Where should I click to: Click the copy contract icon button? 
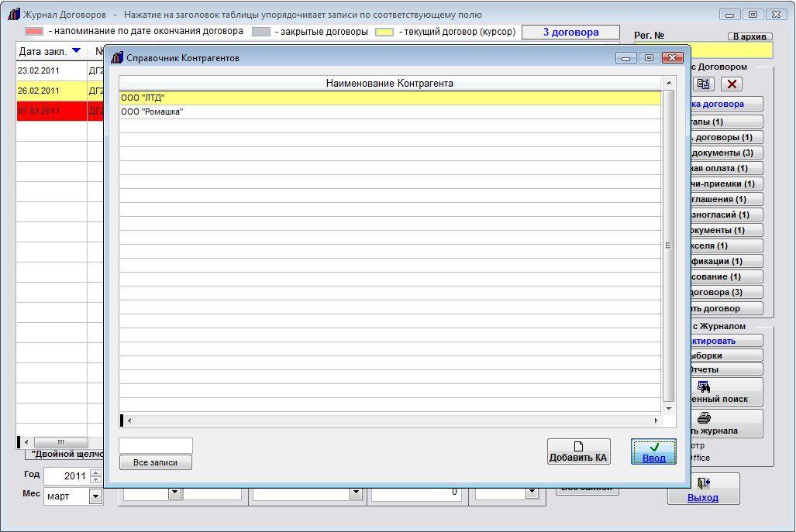pyautogui.click(x=704, y=84)
